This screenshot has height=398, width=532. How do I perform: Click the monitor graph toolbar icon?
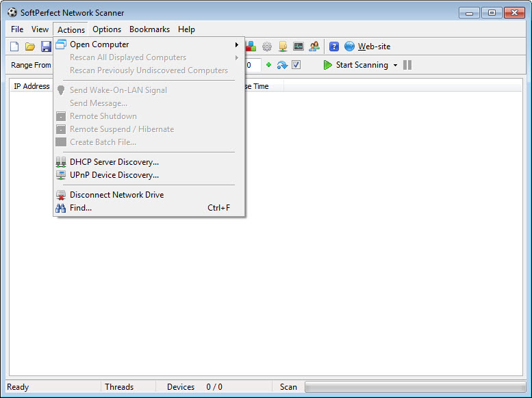(x=299, y=47)
